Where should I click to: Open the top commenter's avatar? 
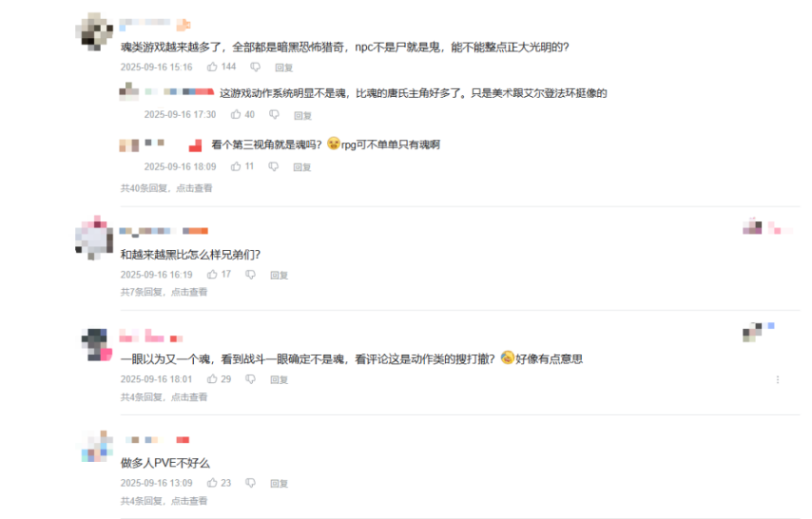point(94,31)
